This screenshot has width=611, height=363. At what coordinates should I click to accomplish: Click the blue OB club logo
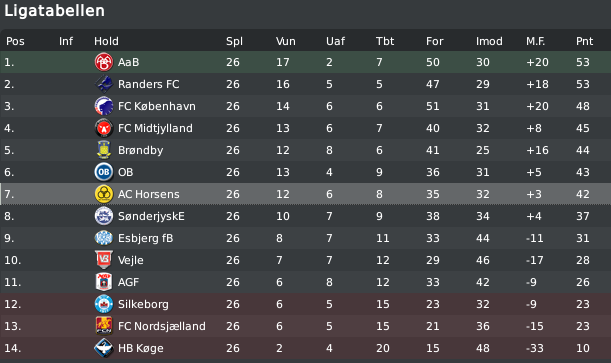coord(104,172)
